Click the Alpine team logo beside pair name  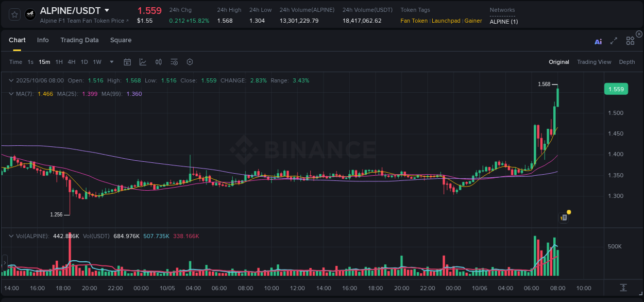(30, 14)
